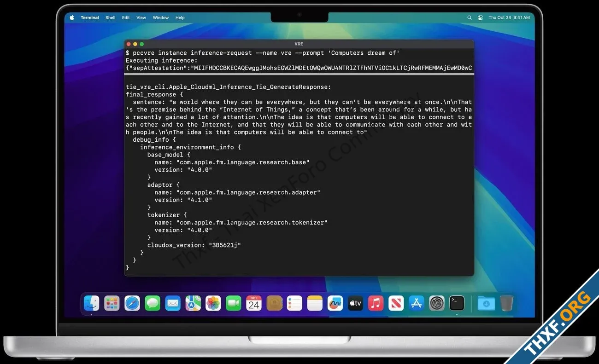The height and width of the screenshot is (364, 599).
Task: Open the App Store from the Dock
Action: tap(416, 303)
